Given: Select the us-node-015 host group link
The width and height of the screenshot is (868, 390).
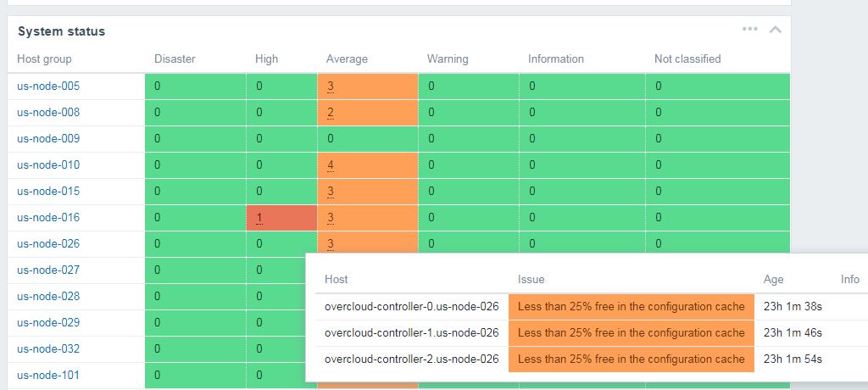Looking at the screenshot, I should tap(48, 191).
